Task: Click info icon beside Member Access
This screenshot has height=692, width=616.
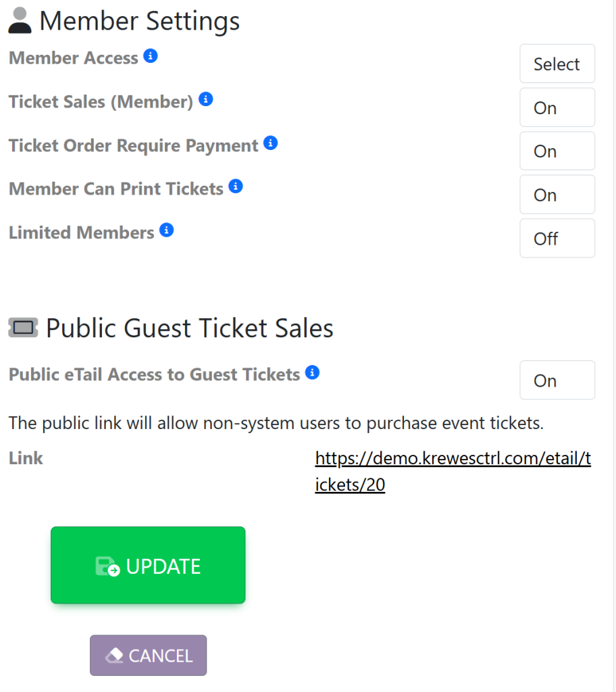Action: pos(151,56)
